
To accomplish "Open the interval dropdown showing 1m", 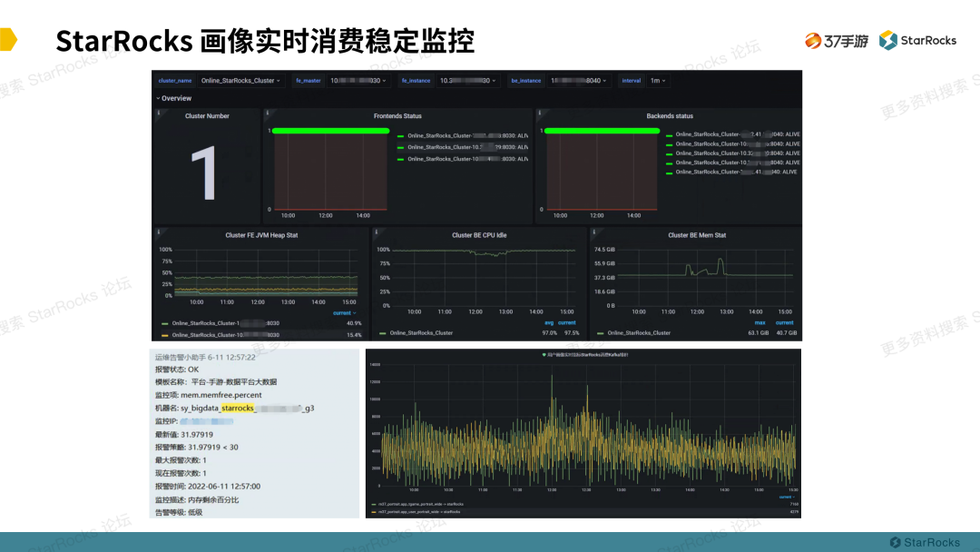I will coord(658,81).
